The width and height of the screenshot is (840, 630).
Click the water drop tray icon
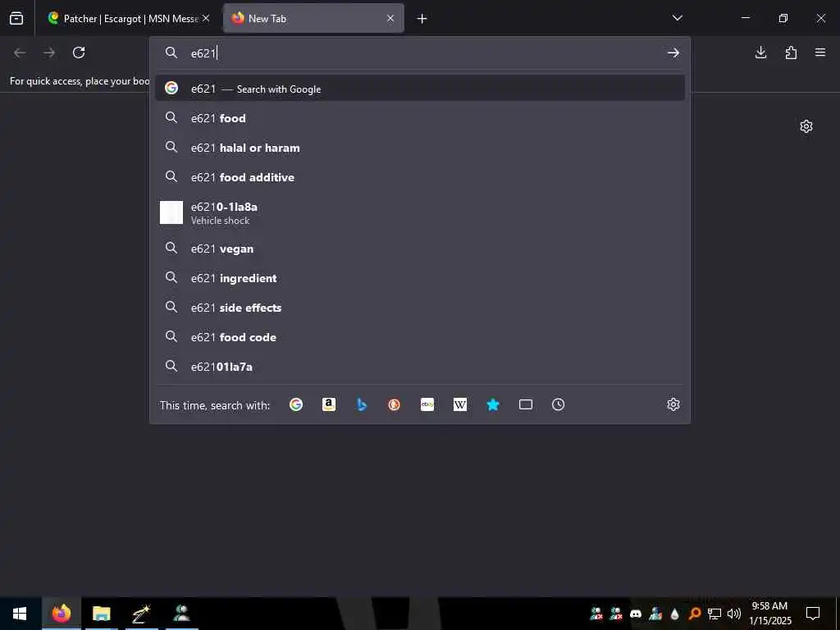tap(675, 614)
